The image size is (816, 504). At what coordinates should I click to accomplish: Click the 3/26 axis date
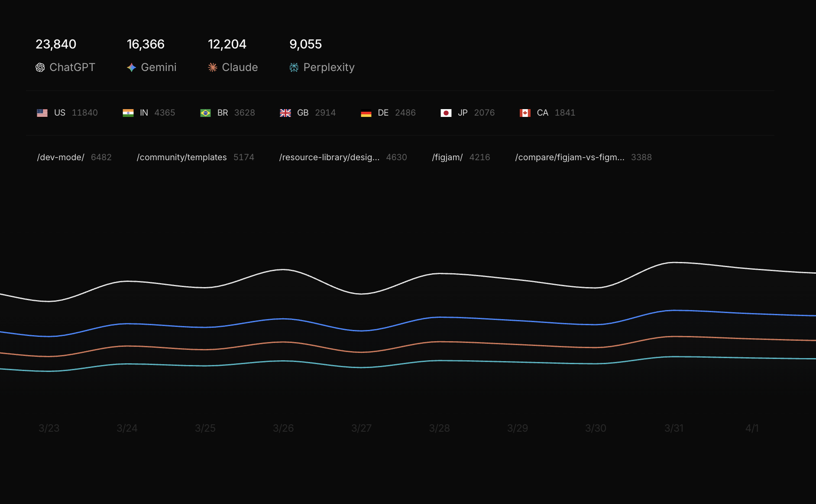[x=283, y=428]
